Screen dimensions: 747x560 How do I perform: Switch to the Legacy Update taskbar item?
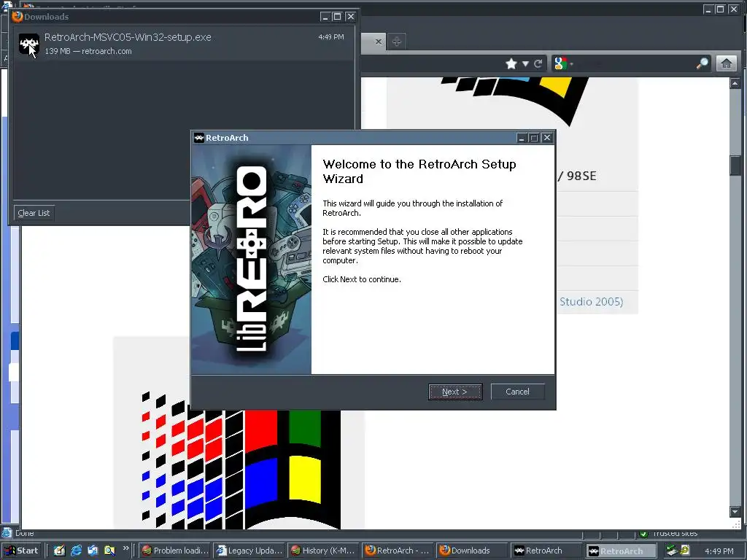(x=249, y=551)
